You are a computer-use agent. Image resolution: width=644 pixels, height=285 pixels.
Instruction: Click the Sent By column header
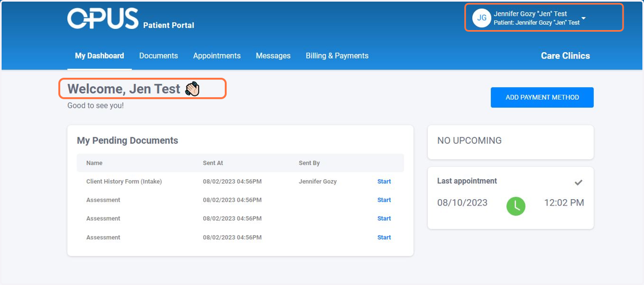(x=309, y=163)
